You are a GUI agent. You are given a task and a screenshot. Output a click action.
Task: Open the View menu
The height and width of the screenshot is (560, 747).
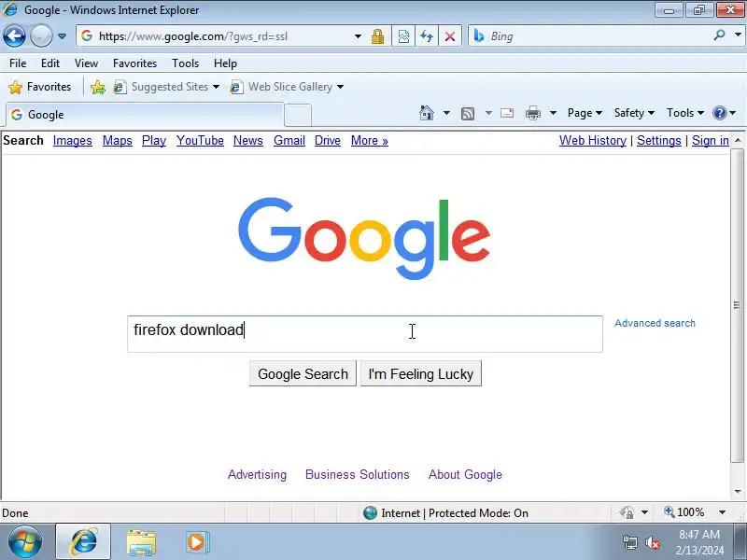tap(86, 63)
